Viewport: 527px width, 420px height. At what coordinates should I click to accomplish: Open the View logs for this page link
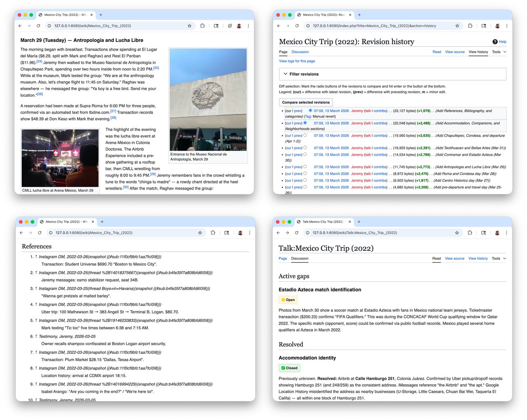click(x=297, y=61)
